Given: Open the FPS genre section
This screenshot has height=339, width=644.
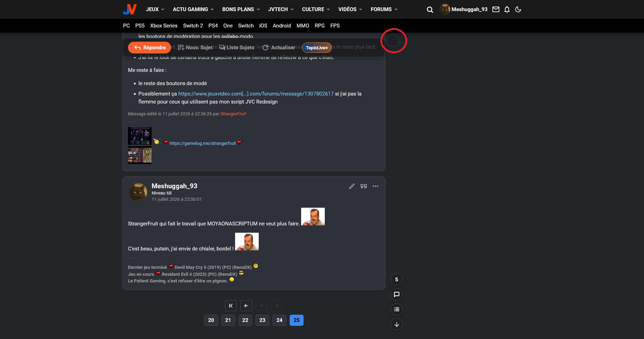Looking at the screenshot, I should tap(335, 26).
